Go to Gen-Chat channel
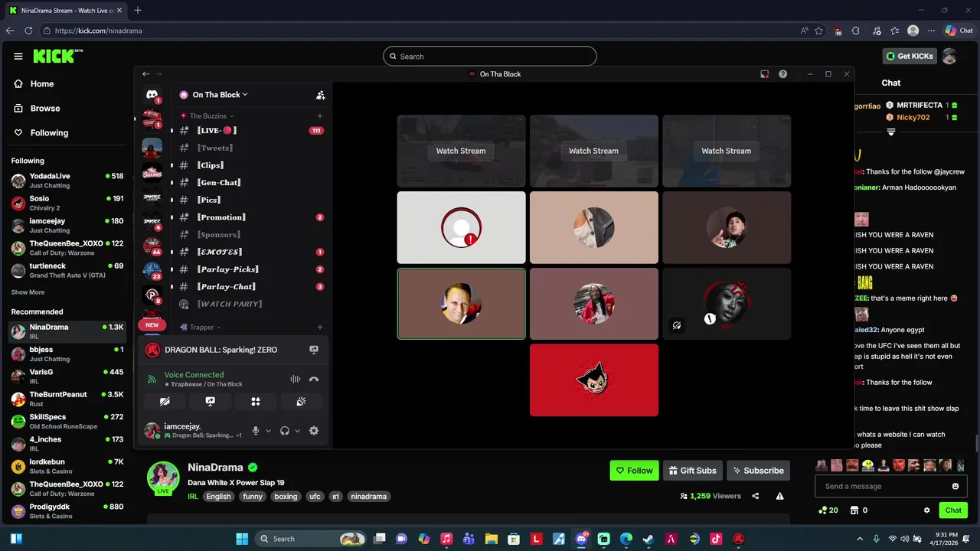 tap(251, 183)
